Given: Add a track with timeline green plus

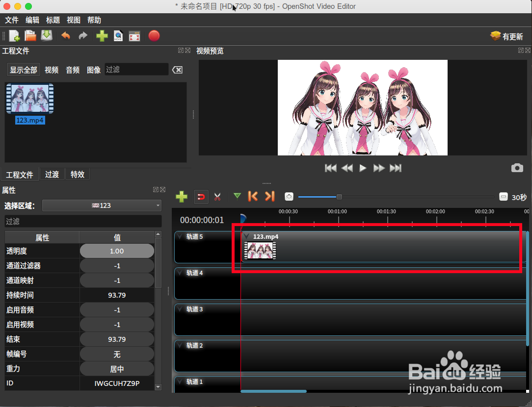Looking at the screenshot, I should [x=182, y=197].
